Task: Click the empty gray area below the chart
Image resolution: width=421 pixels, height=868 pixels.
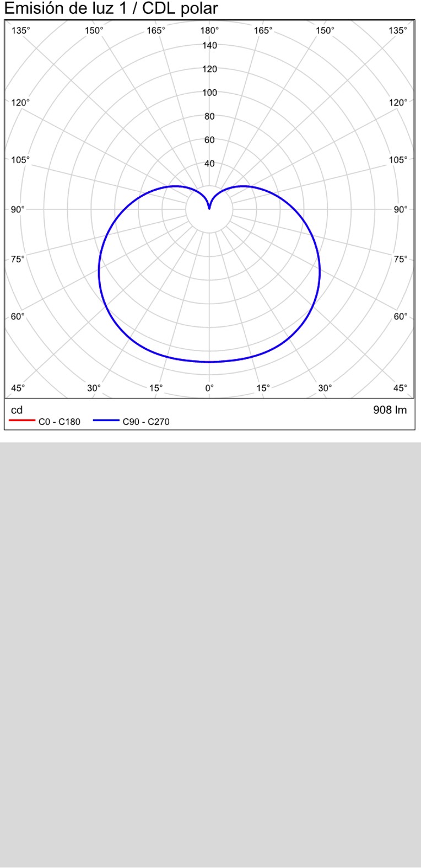Action: (x=210, y=650)
